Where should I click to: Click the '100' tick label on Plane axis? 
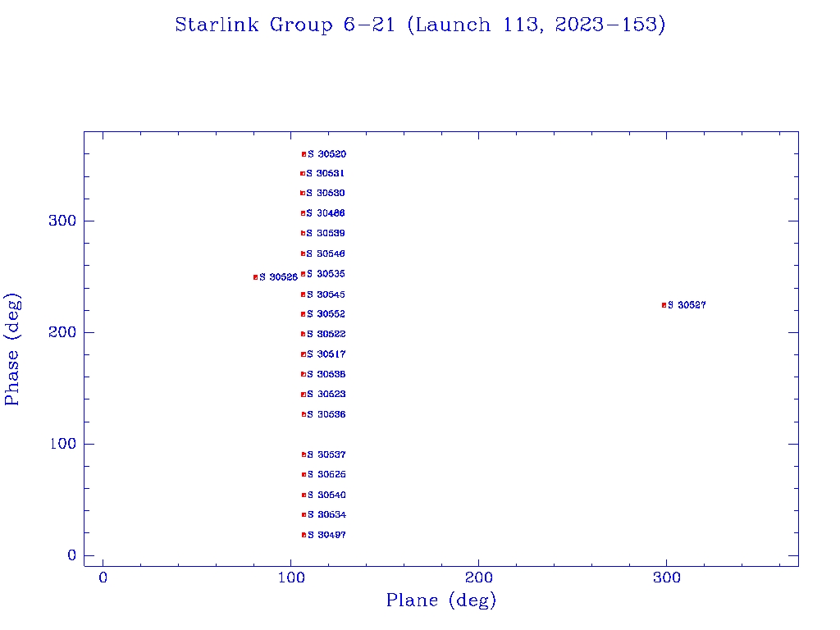point(291,577)
